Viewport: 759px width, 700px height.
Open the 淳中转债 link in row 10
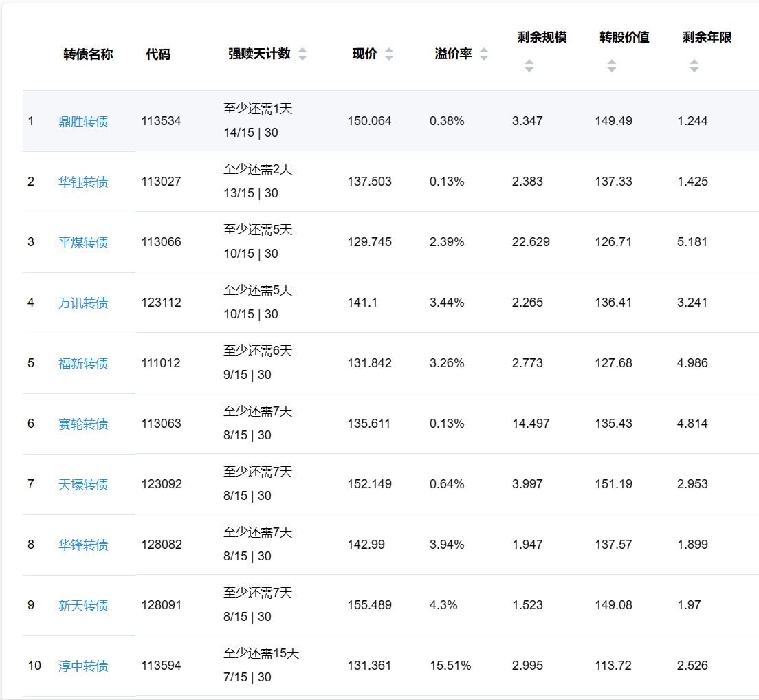pyautogui.click(x=83, y=666)
